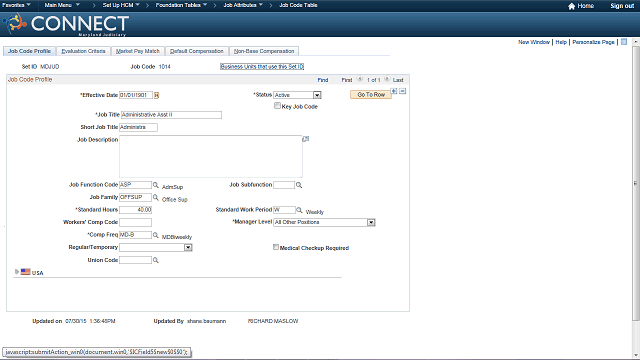Switch to Market Pay Match tab

click(138, 51)
